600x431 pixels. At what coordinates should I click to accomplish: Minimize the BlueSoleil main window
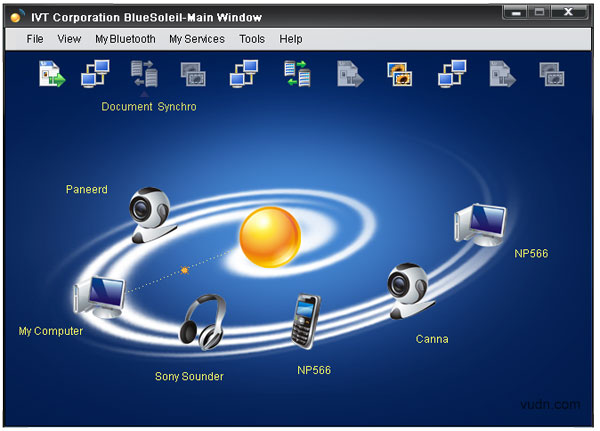pyautogui.click(x=516, y=13)
